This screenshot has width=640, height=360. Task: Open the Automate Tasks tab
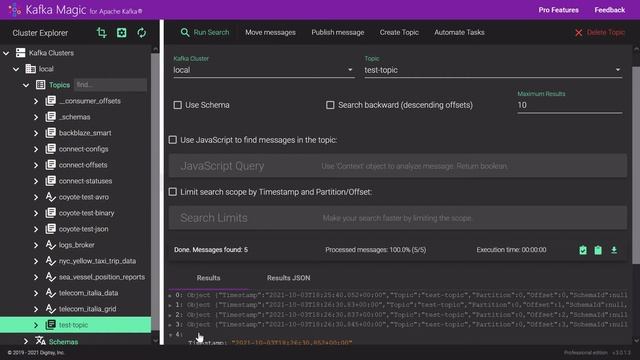459,32
